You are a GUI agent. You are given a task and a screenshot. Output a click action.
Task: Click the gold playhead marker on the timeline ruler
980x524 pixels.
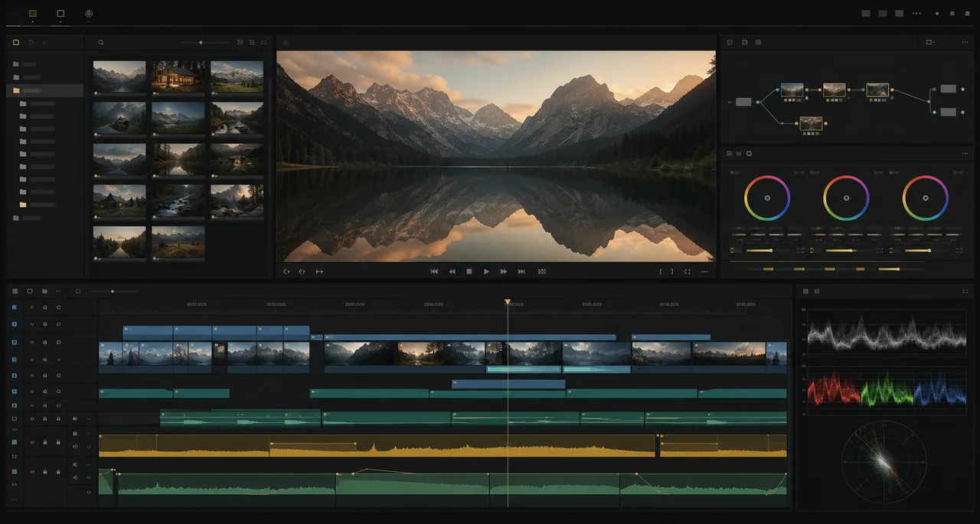pyautogui.click(x=507, y=303)
